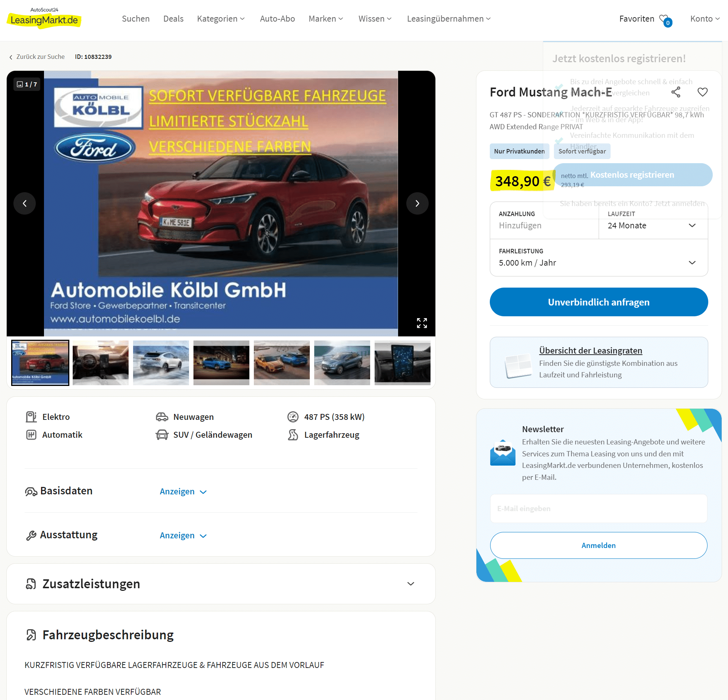728x700 pixels.
Task: Click the Ausstattung wrench icon
Action: (x=31, y=535)
